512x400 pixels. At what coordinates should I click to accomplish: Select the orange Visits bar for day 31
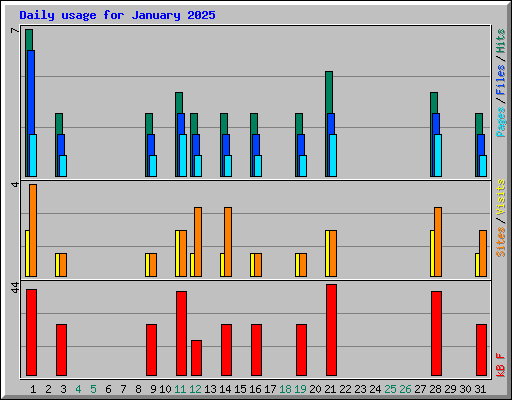point(483,253)
